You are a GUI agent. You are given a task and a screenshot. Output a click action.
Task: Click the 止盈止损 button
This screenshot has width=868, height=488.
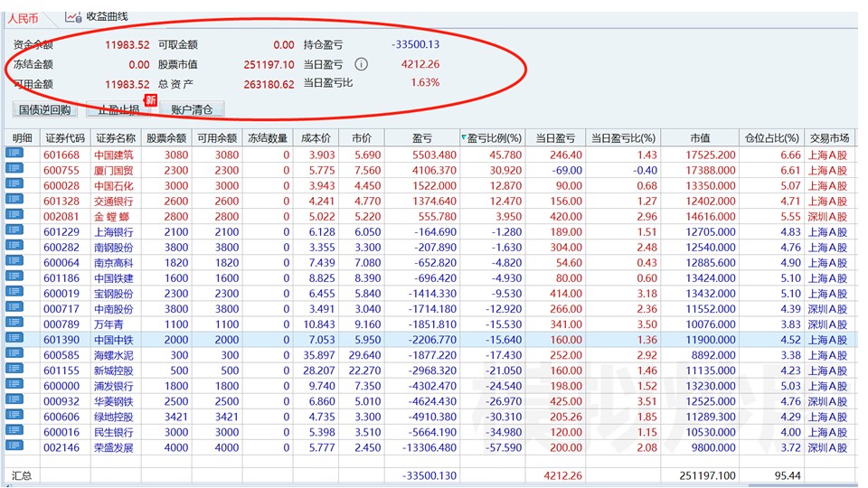118,109
